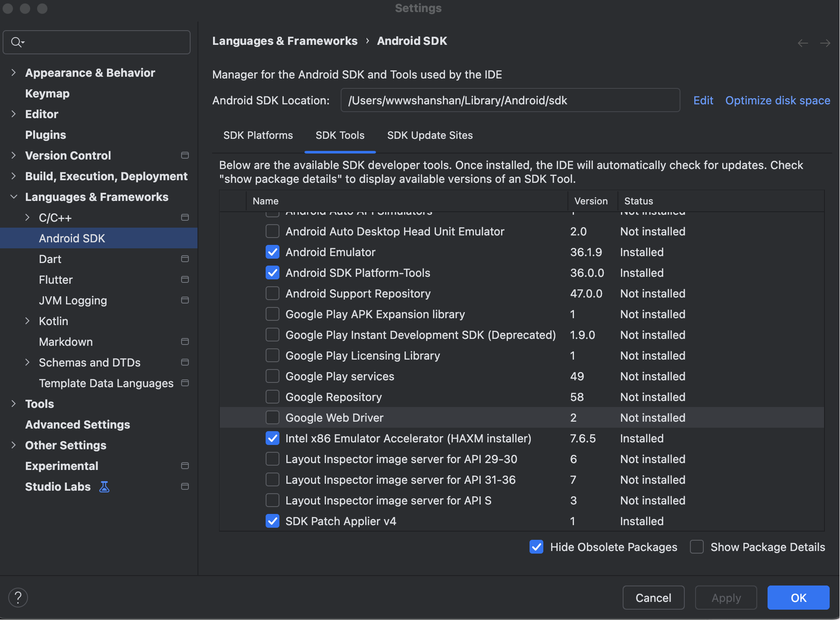The width and height of the screenshot is (840, 620).
Task: Select Flutter in the settings tree
Action: 56,280
